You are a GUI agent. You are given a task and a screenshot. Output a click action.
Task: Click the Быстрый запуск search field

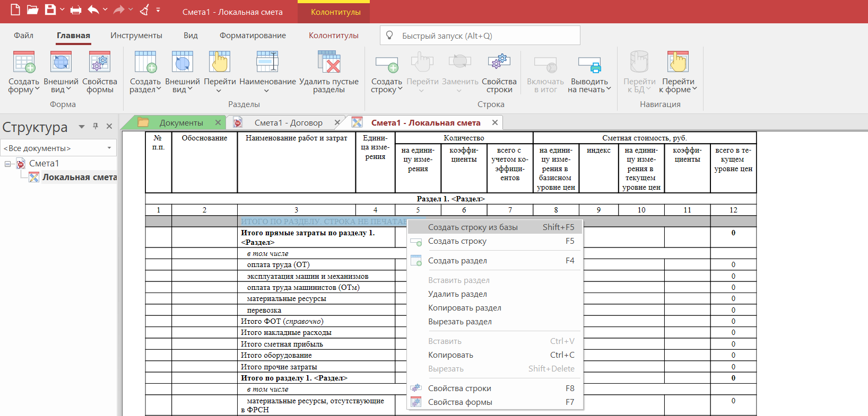coord(480,36)
